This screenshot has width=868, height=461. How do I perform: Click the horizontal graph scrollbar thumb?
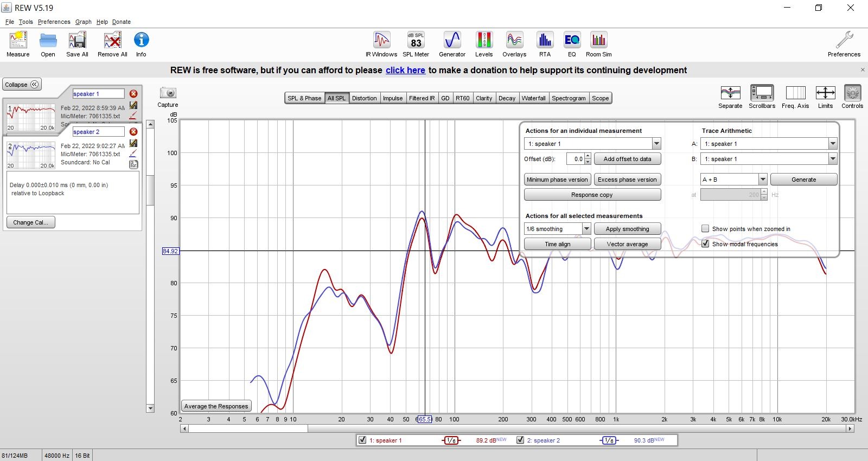(x=248, y=428)
